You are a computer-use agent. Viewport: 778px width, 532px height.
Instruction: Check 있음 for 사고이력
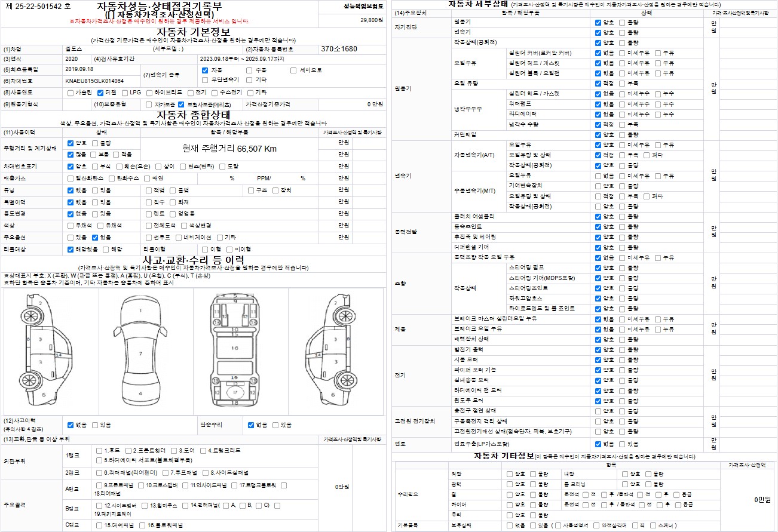(x=94, y=425)
